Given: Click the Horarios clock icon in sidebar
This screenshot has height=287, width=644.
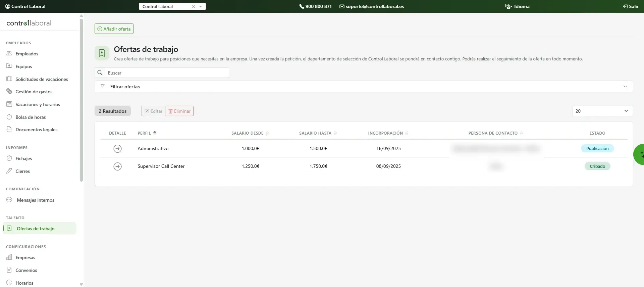Looking at the screenshot, I should (9, 283).
